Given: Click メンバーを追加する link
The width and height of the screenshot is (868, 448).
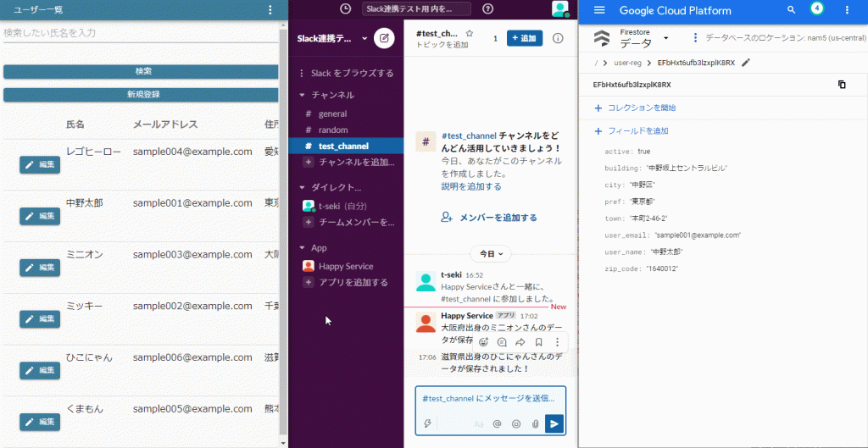Looking at the screenshot, I should click(489, 218).
